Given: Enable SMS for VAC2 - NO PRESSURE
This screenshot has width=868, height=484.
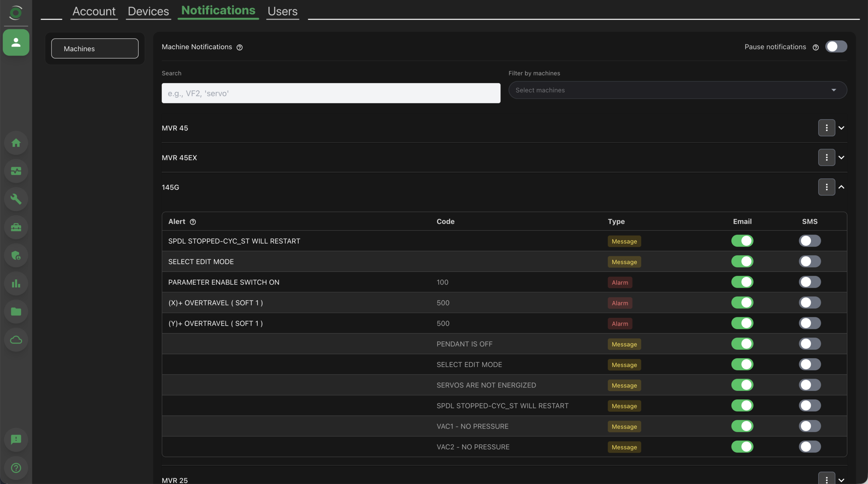Looking at the screenshot, I should point(810,447).
